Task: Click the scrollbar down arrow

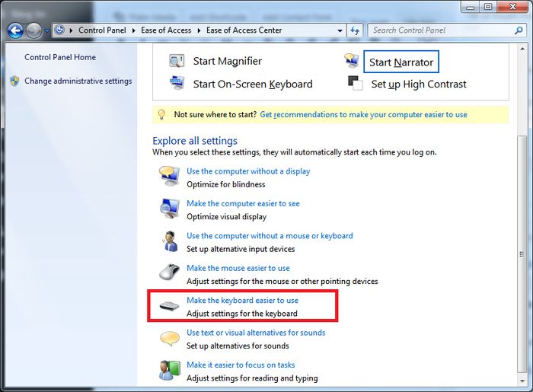Action: tap(522, 381)
